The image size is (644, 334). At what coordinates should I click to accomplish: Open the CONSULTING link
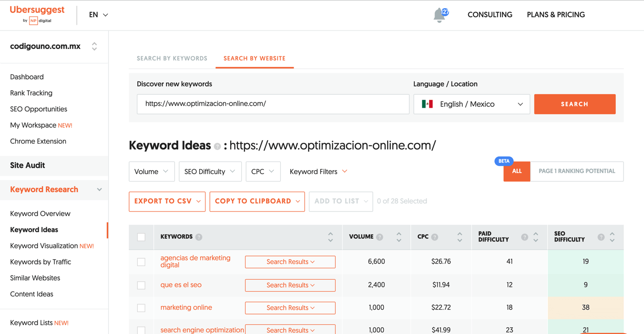coord(490,15)
